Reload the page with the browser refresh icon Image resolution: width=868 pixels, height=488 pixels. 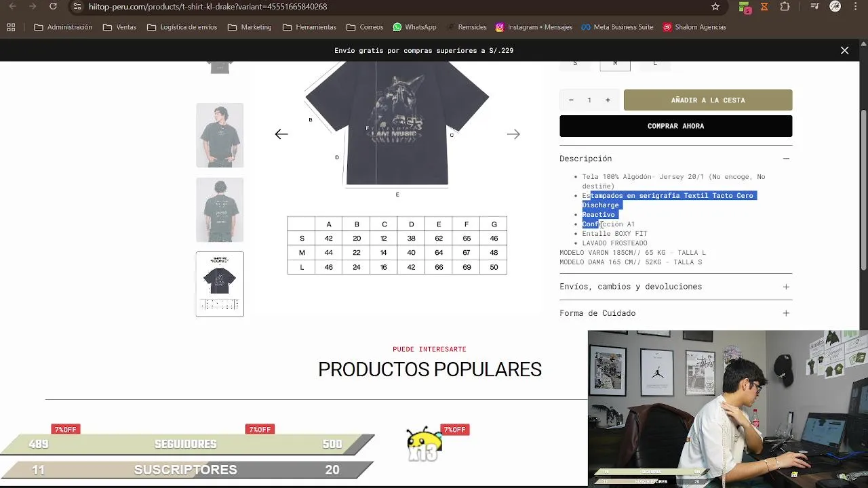[x=53, y=7]
